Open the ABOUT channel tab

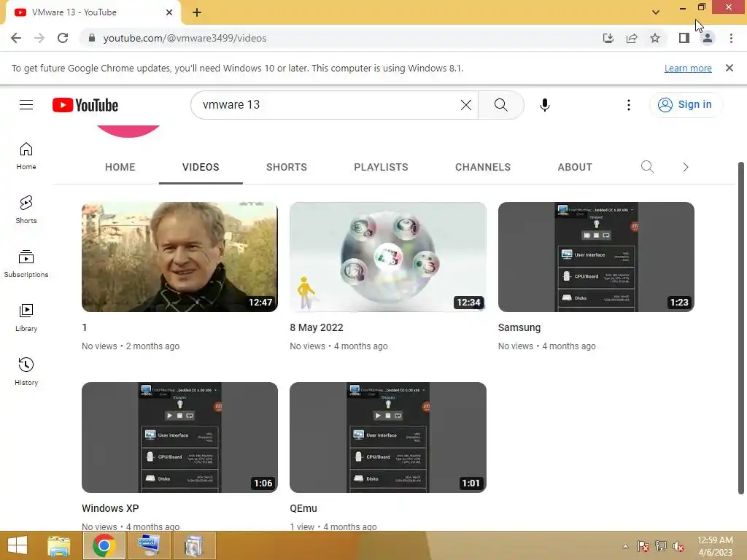tap(575, 167)
